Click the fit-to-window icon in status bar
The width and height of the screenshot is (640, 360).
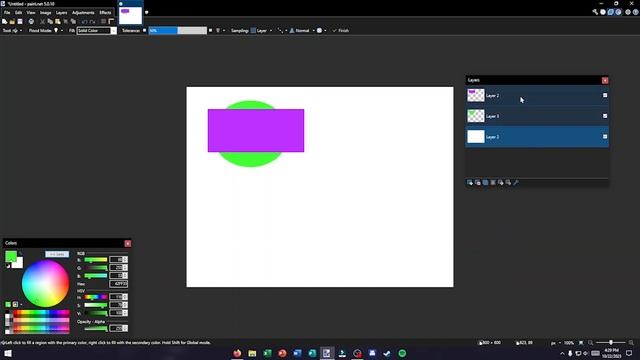[581, 343]
